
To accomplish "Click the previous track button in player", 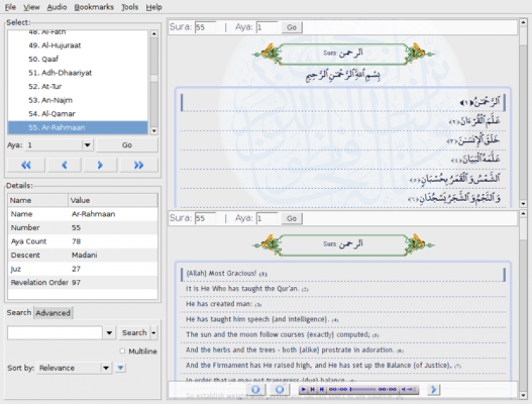I will 313,389.
